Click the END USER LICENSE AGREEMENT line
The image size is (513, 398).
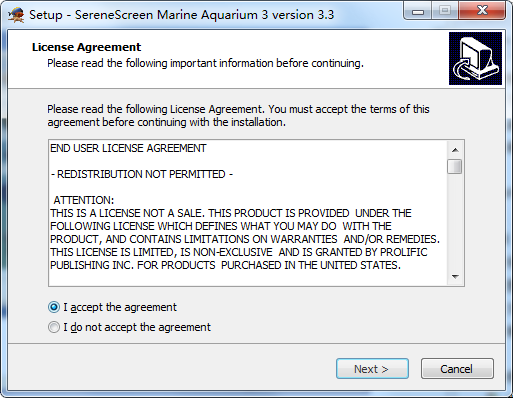point(128,148)
